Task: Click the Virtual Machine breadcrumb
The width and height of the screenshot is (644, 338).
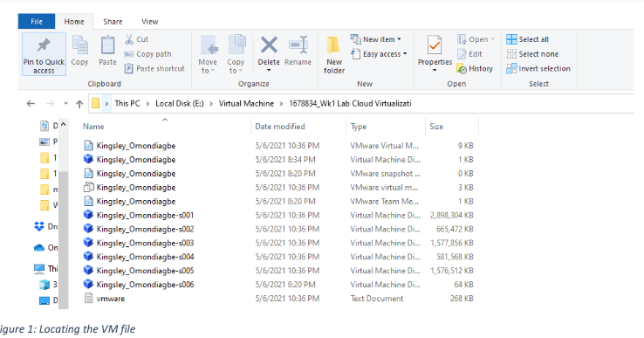Action: coord(246,104)
